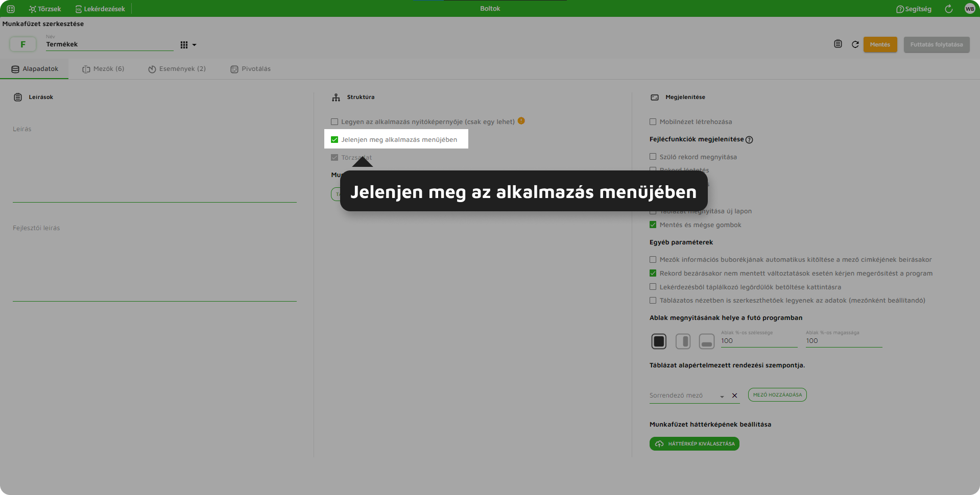Image resolution: width=980 pixels, height=495 pixels.
Task: Enable Legyen az alkalmazás nyitóképernyője checkbox
Action: [x=334, y=122]
